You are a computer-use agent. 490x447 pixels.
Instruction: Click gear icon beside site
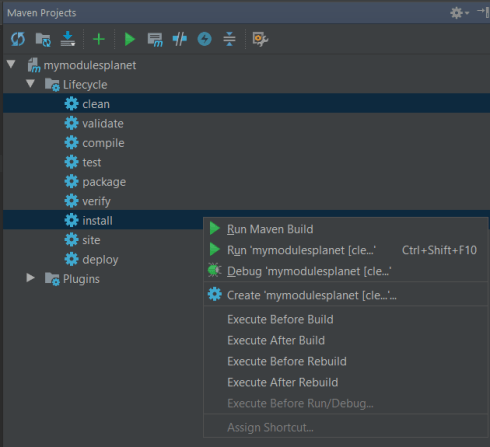pos(71,240)
